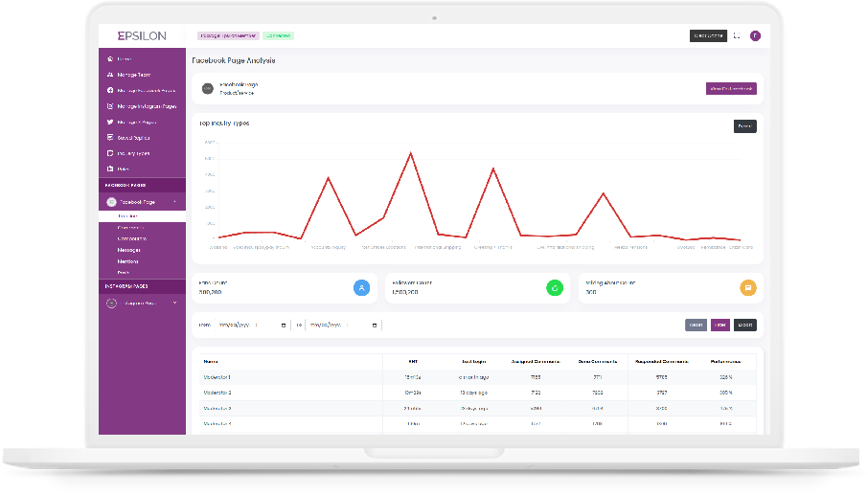Click the Moderator 1 link in table
The width and height of the screenshot is (868, 495).
coord(217,378)
